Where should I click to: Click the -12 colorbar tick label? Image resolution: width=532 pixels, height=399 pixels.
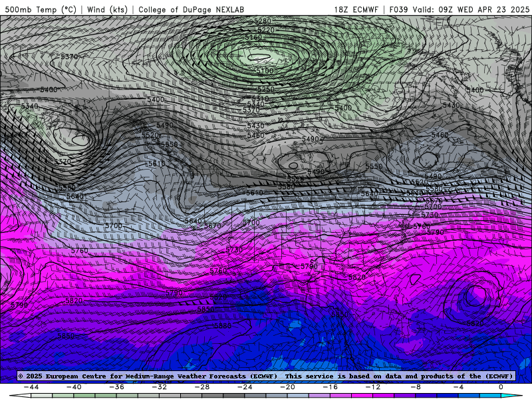point(373,387)
